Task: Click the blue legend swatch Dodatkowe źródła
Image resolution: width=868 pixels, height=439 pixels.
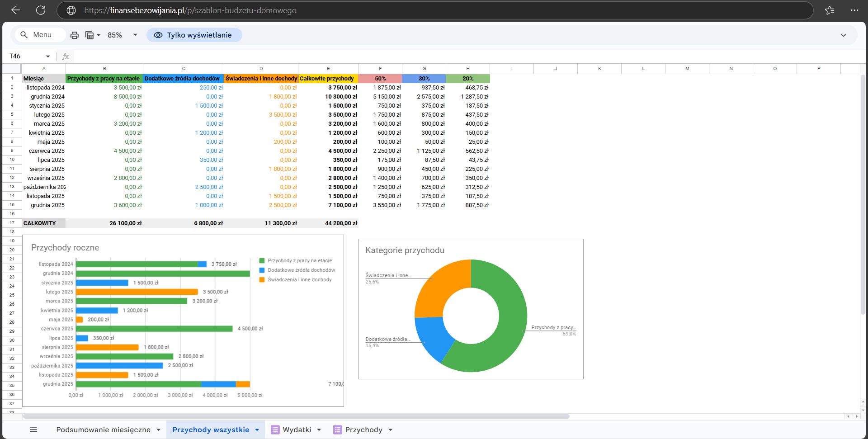Action: coord(262,270)
